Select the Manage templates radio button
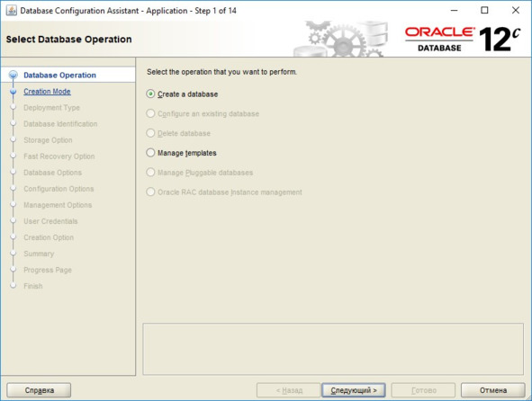This screenshot has height=401, width=532. click(x=150, y=153)
